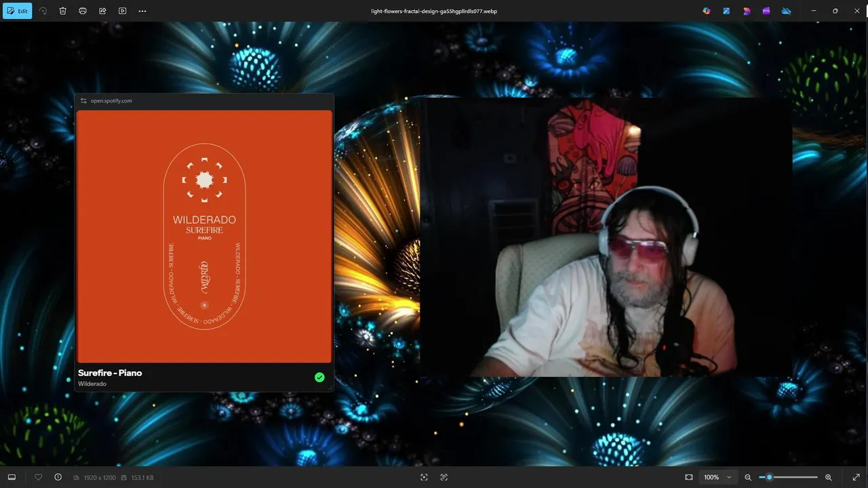
Task: Click the 1920 x 1200 dimensions text
Action: (x=100, y=478)
